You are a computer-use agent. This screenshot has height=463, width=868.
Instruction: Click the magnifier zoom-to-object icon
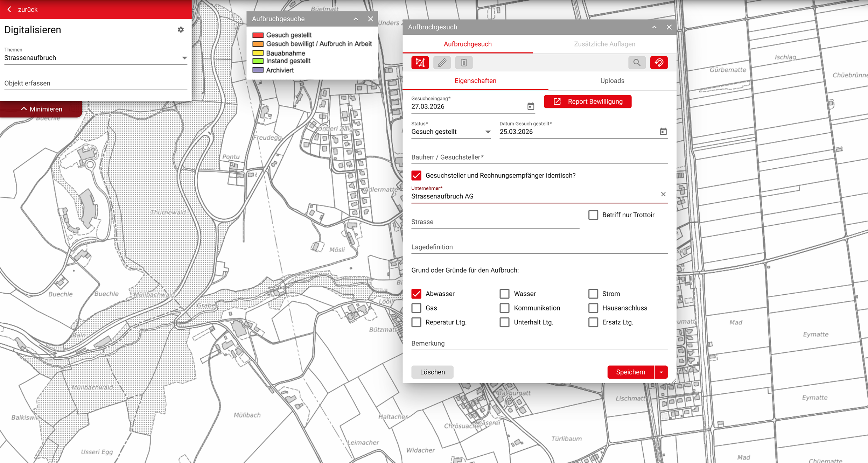pos(637,63)
